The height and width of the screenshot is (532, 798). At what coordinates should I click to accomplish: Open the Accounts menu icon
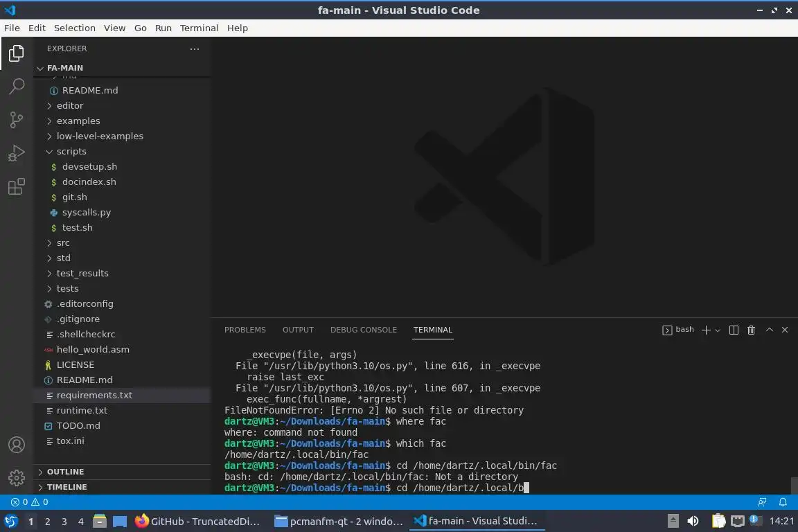pyautogui.click(x=17, y=445)
